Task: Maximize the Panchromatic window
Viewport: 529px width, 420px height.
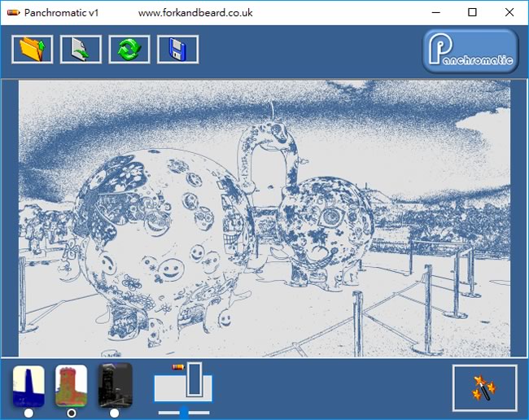Action: pos(473,12)
